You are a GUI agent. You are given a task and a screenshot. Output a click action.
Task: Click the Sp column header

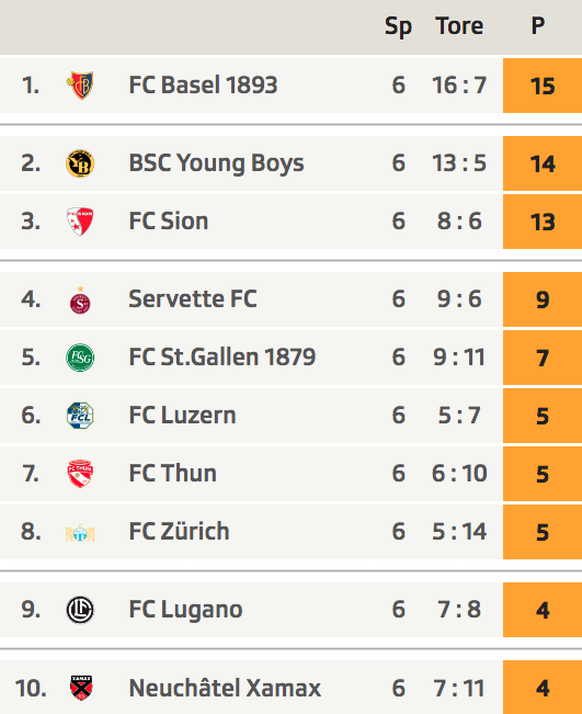(398, 26)
